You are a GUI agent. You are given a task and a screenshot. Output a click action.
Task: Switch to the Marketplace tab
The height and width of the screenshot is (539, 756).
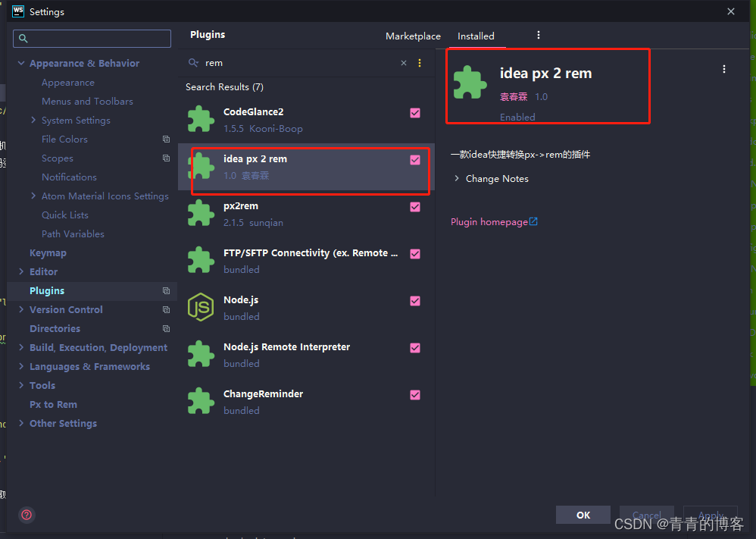(413, 36)
